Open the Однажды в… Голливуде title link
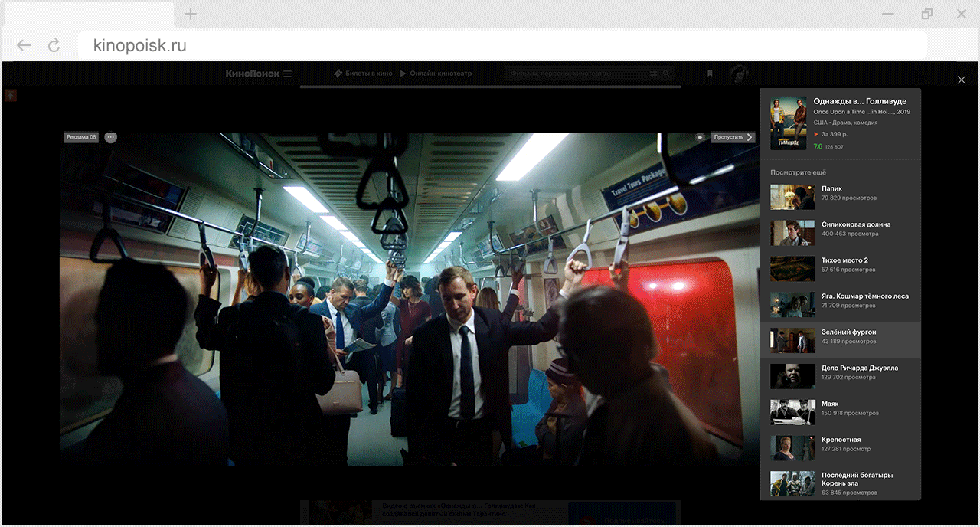980x527 pixels. tap(860, 101)
